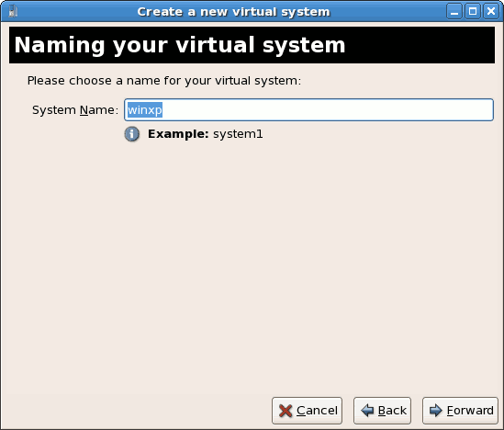Click the Create a new virtual system title bar

(x=234, y=12)
